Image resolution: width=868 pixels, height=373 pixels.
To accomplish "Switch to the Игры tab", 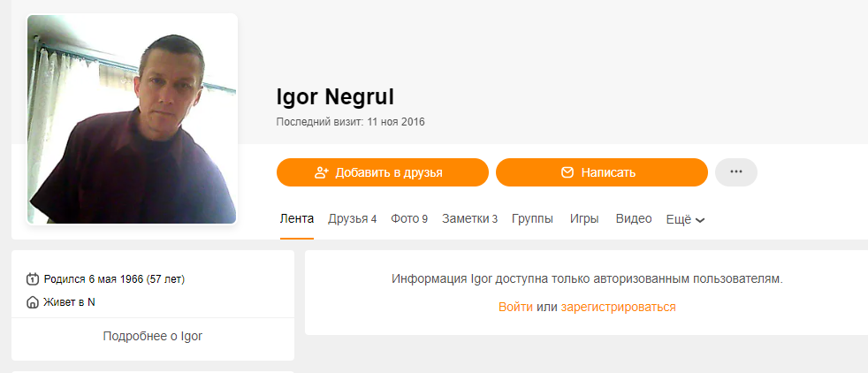I will pyautogui.click(x=584, y=218).
